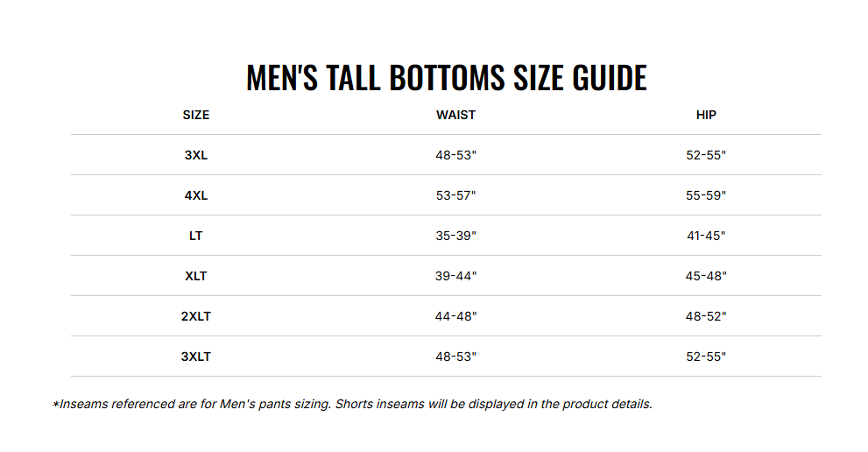Click the XLT waist value 39-44"
The height and width of the screenshot is (452, 868).
(455, 276)
